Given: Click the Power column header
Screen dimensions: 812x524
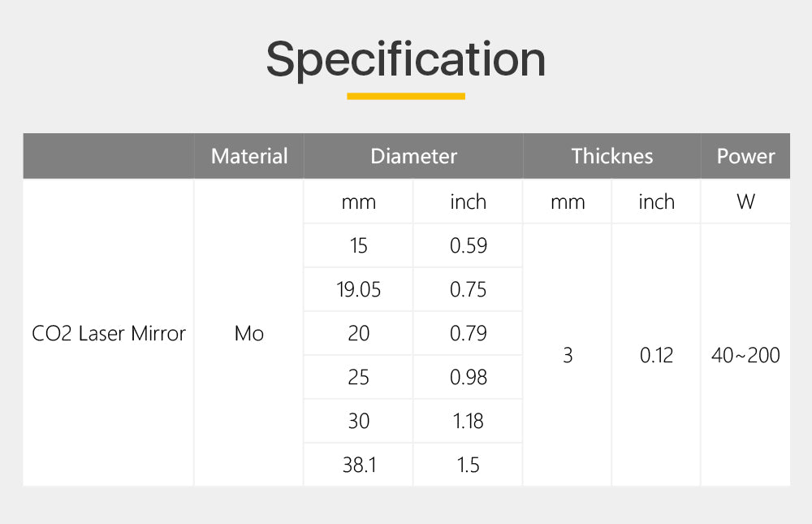Looking at the screenshot, I should (745, 156).
